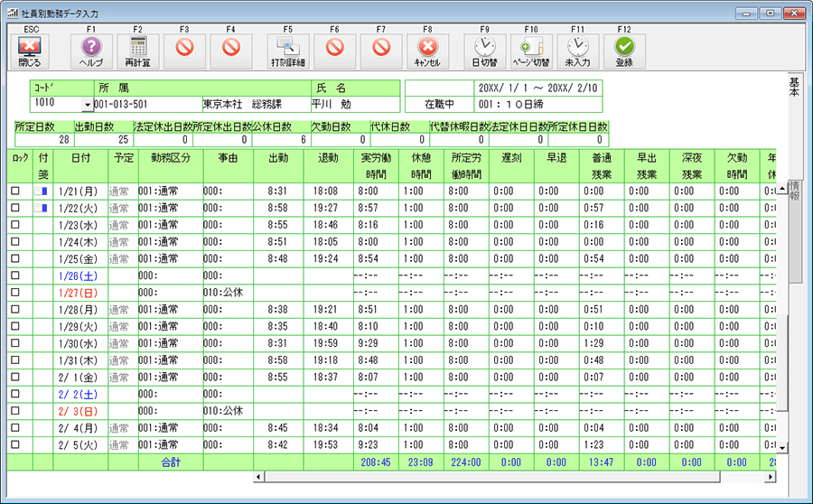Image resolution: width=813 pixels, height=504 pixels.
Task: Click clock-in time 8:31 for 1/21(月)
Action: point(277,191)
